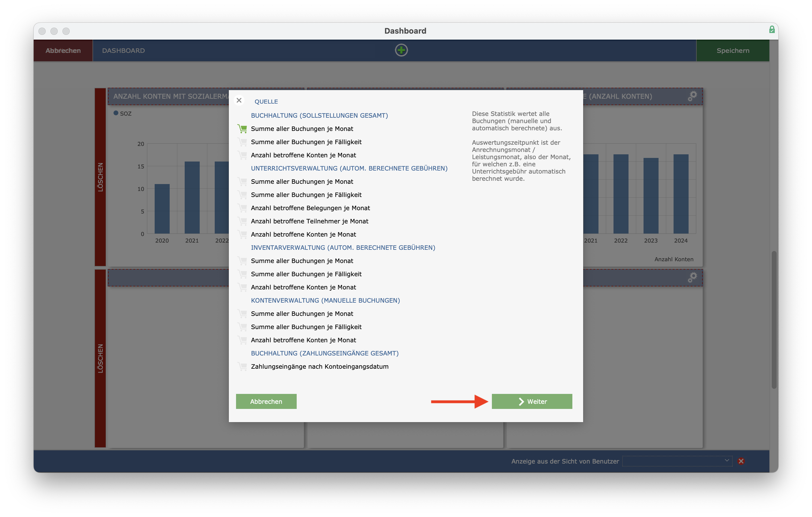This screenshot has height=517, width=812.
Task: Select 'Summe aller Buchungen je Fälligkeit' under Kontenverwaltung
Action: coord(306,327)
